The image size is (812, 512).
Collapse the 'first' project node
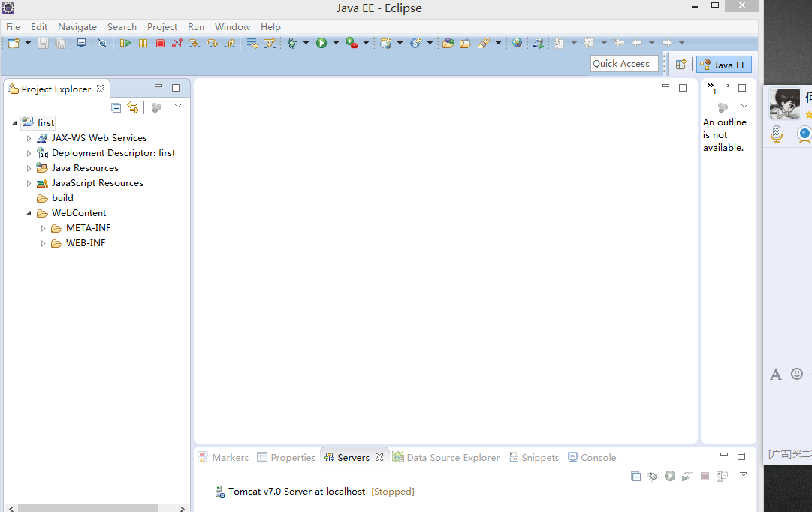click(x=14, y=123)
